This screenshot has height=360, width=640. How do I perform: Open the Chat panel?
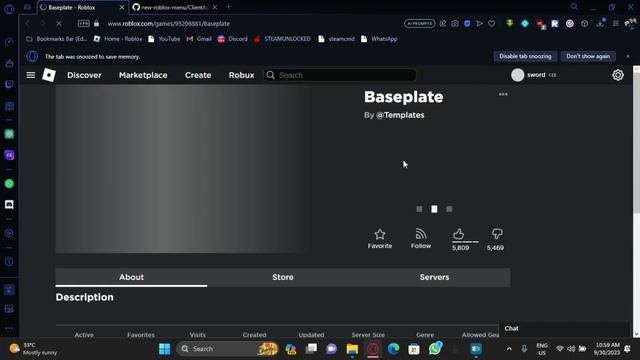(564, 329)
